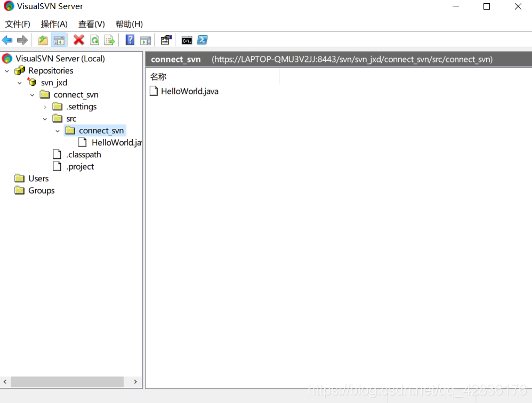Click the blue Back arrow toolbar icon

tap(7, 40)
